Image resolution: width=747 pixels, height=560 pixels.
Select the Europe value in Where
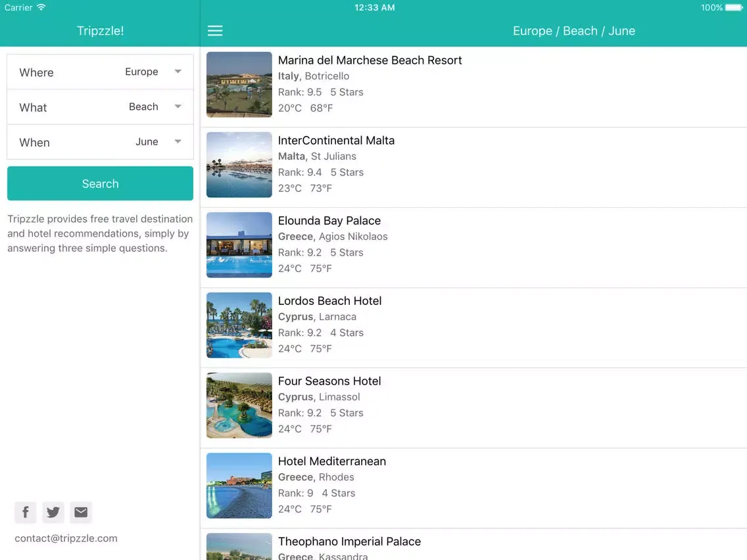click(141, 72)
